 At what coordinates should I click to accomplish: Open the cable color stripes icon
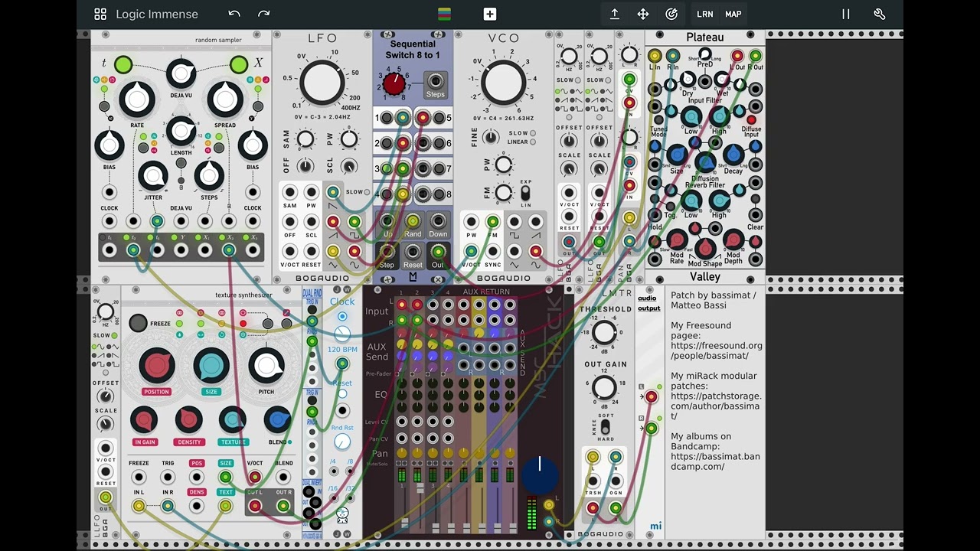[444, 14]
